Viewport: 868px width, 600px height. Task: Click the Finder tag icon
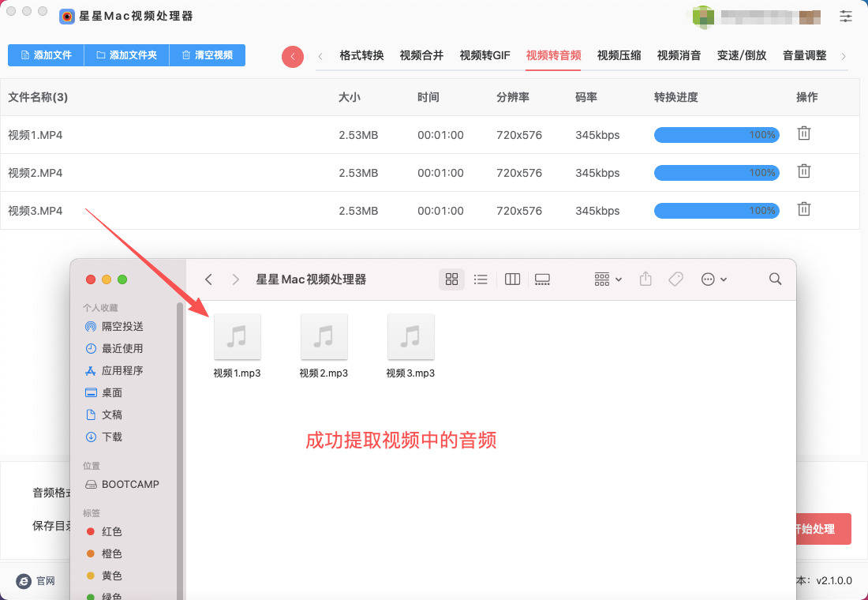point(675,279)
